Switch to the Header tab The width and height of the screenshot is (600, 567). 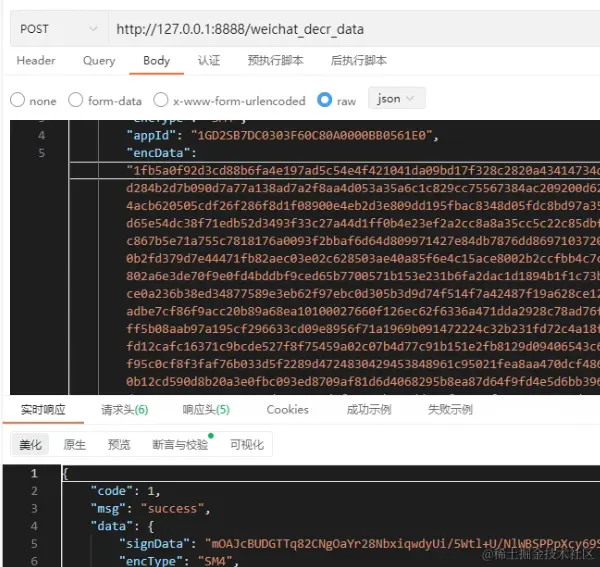tap(36, 60)
